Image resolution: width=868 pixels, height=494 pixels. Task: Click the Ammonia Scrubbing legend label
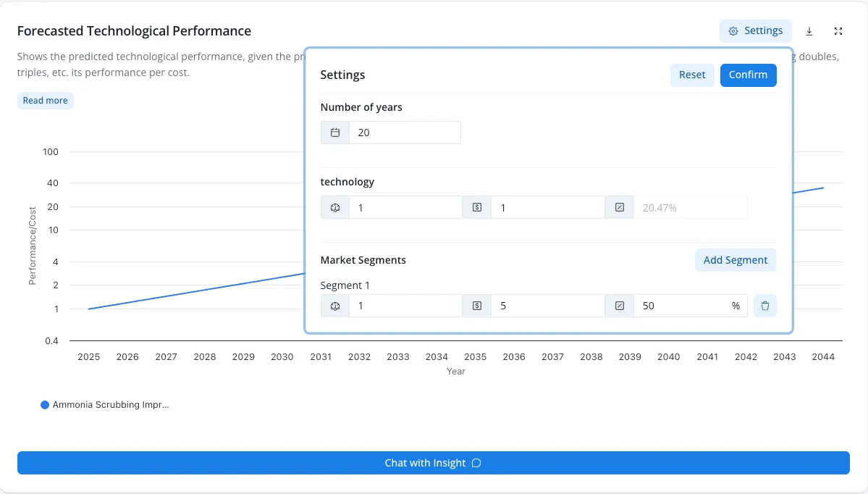pos(111,405)
